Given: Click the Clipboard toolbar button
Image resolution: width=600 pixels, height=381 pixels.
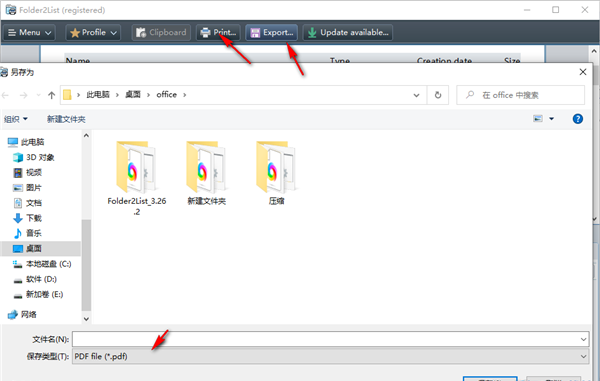Looking at the screenshot, I should coord(161,33).
